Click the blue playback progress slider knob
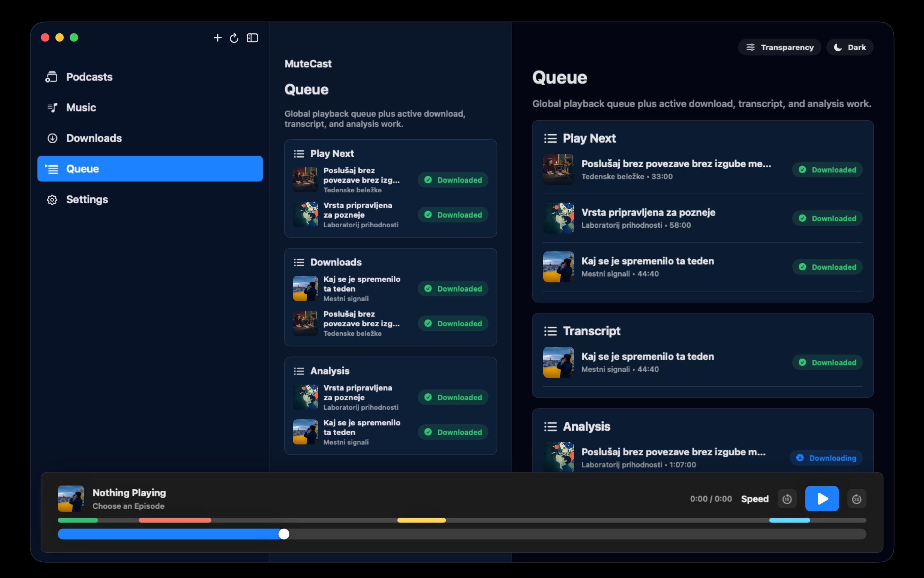924x578 pixels. point(284,534)
